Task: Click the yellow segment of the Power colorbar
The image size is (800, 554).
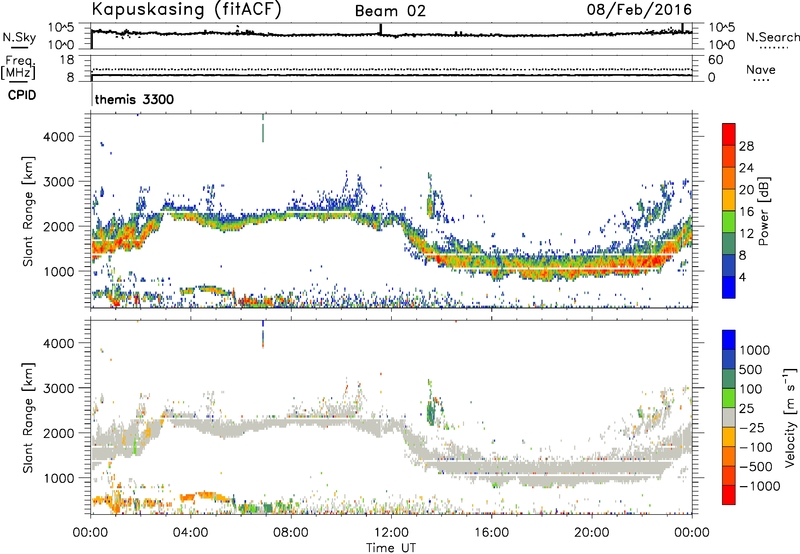Action: click(x=729, y=200)
